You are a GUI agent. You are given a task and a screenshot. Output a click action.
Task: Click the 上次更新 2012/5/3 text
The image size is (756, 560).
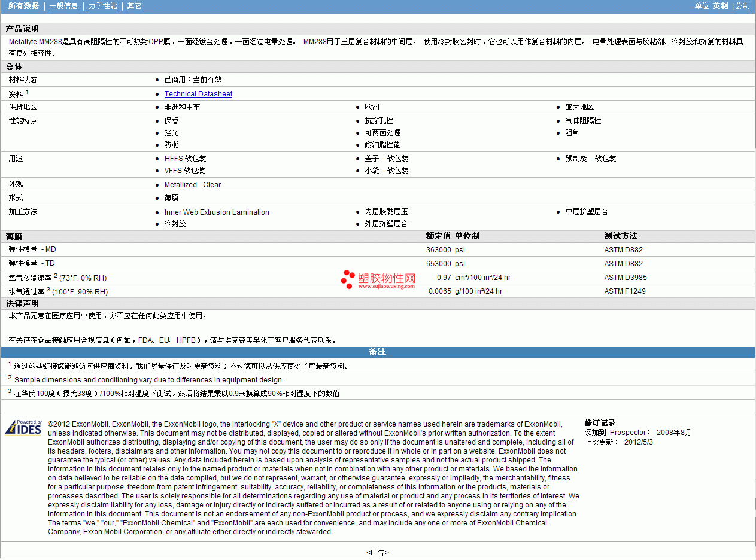[619, 442]
